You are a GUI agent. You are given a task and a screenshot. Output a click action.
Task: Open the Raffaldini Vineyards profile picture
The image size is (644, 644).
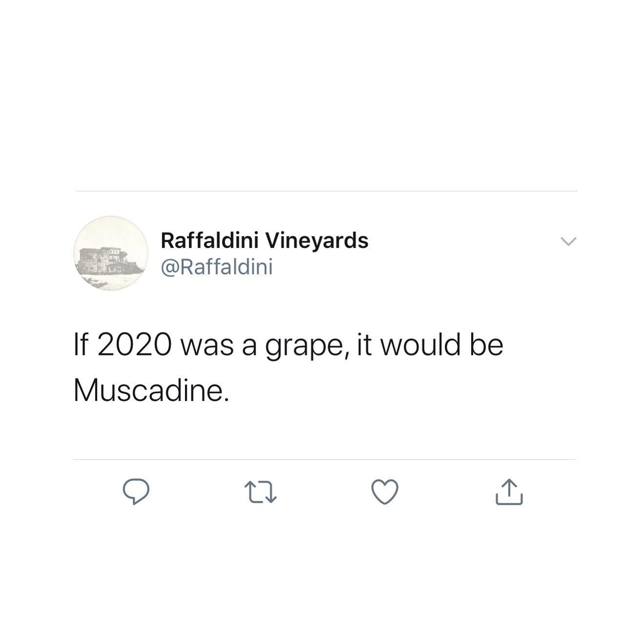point(111,253)
